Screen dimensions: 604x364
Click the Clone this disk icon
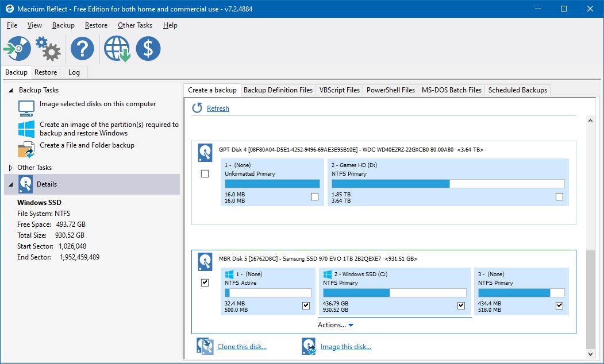tap(205, 346)
